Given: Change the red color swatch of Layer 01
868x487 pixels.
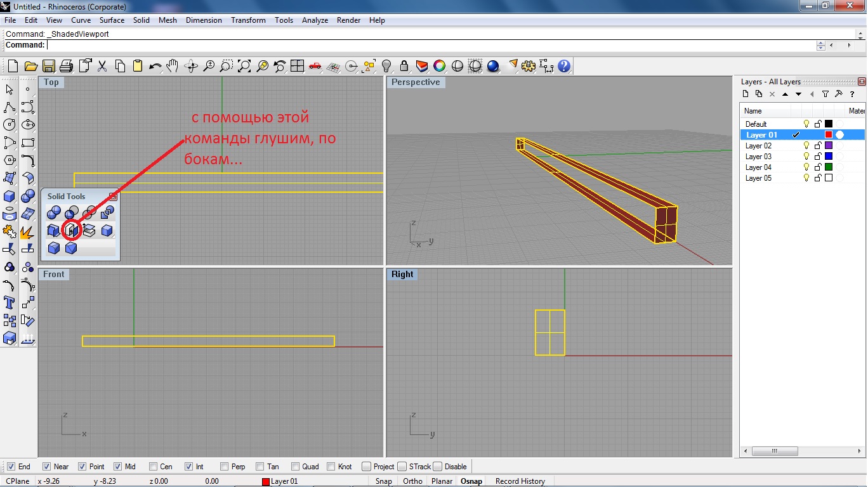Looking at the screenshot, I should pos(829,134).
